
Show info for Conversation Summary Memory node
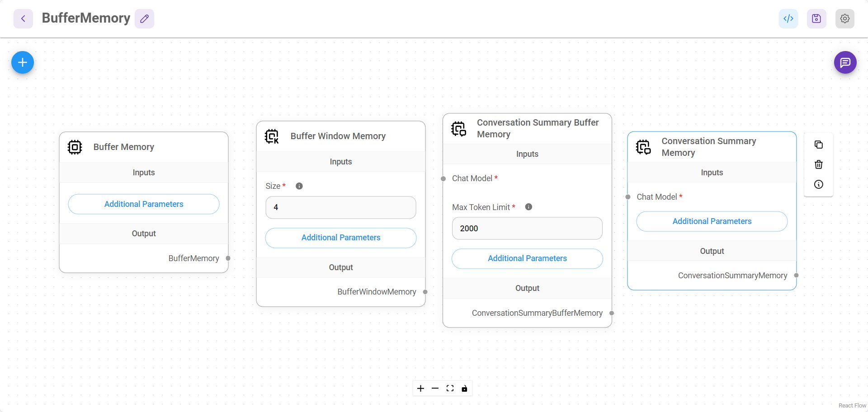pos(819,184)
